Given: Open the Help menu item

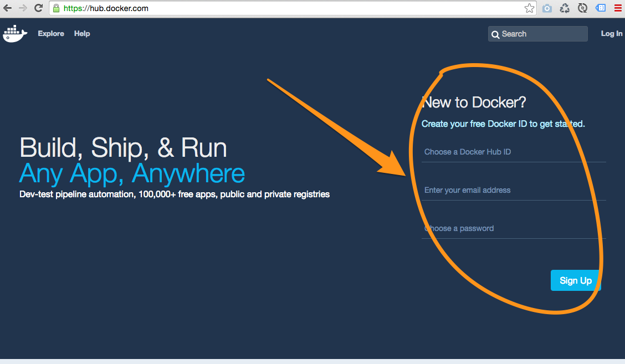Looking at the screenshot, I should point(81,33).
